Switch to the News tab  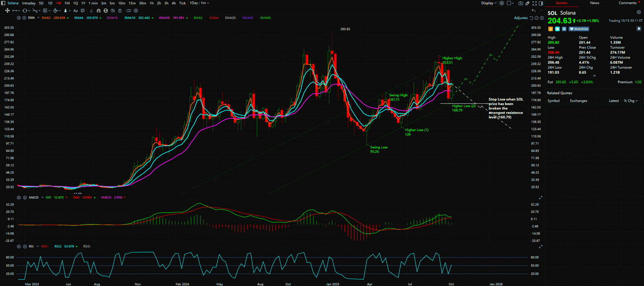tap(594, 3)
